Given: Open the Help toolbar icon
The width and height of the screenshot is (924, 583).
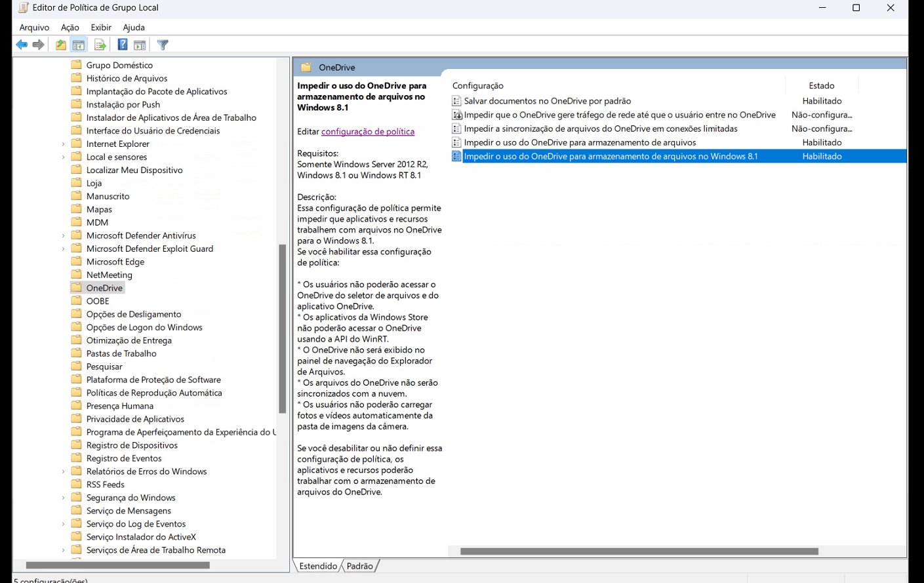Looking at the screenshot, I should pos(123,45).
